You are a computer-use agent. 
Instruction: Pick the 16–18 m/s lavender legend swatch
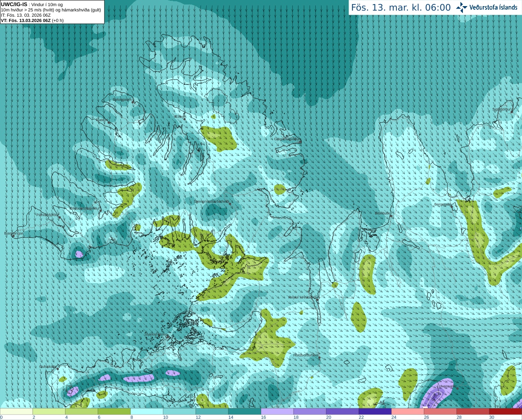(277, 411)
